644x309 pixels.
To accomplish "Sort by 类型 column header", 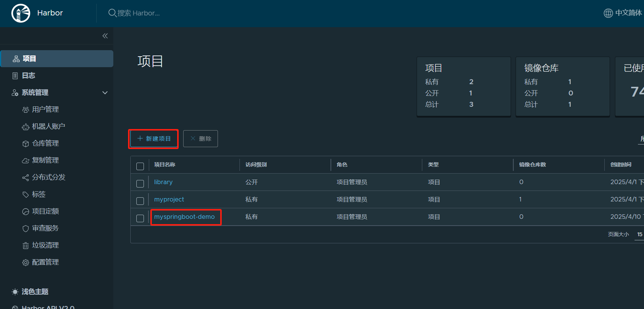I will (433, 164).
